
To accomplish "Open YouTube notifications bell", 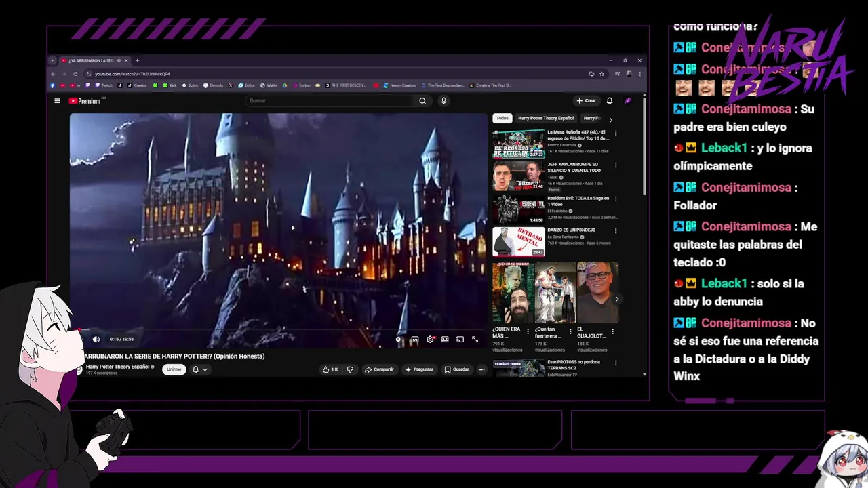I will (x=609, y=100).
